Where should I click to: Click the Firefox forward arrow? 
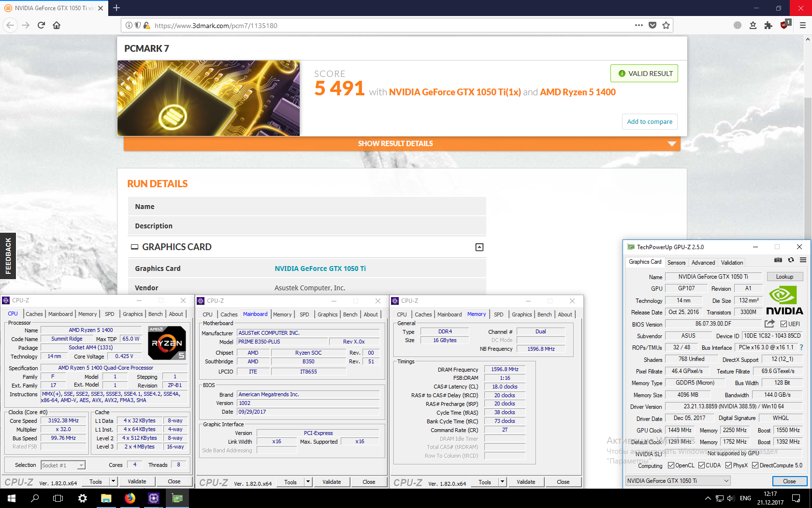click(x=26, y=25)
